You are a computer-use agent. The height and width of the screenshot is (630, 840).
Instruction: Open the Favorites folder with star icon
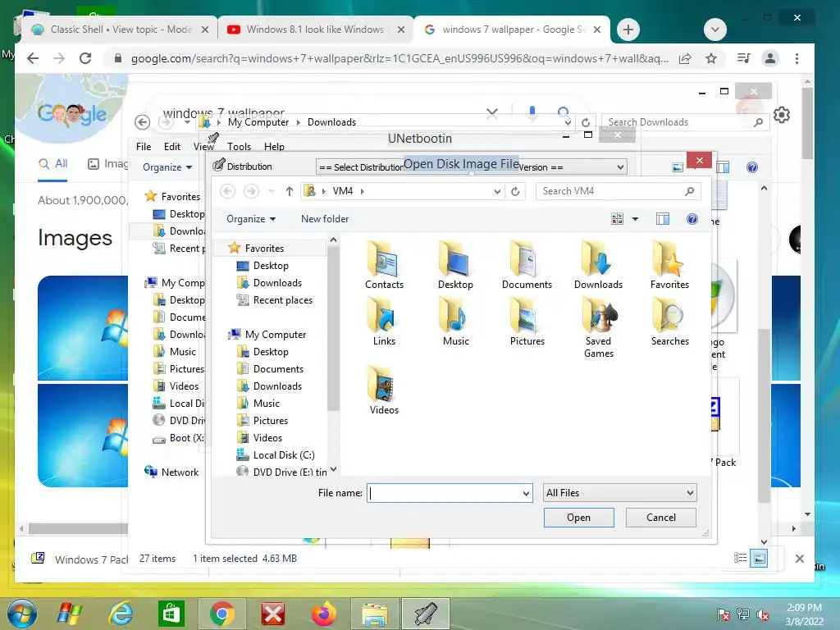tap(669, 265)
